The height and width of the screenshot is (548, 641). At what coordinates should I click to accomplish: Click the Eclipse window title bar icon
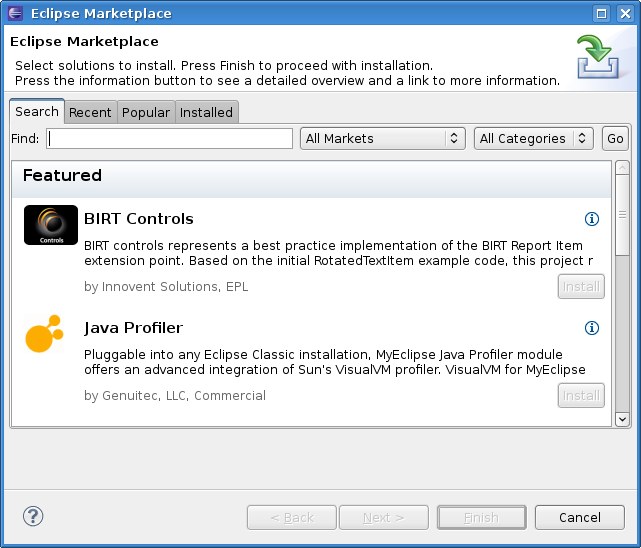pos(15,13)
